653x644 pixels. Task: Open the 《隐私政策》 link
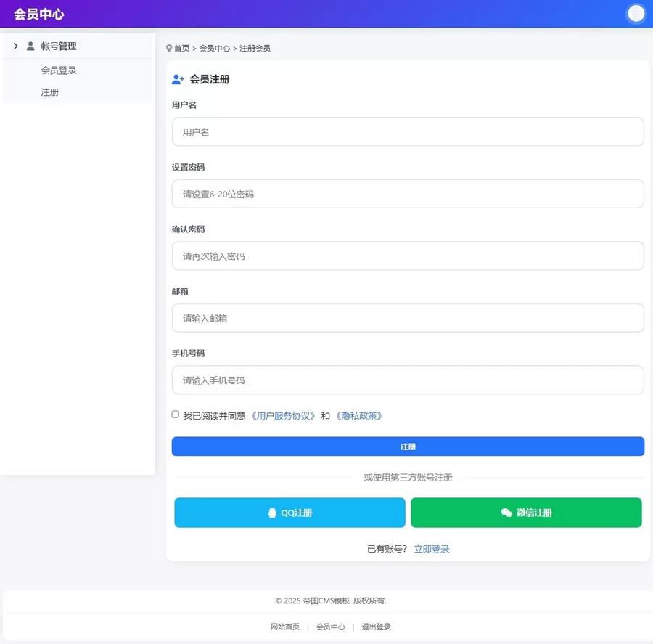point(359,416)
